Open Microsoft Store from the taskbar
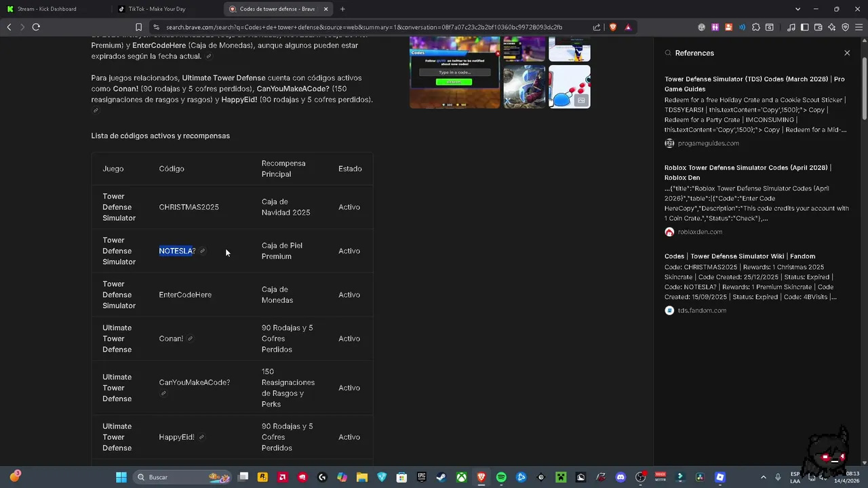 pos(401,477)
